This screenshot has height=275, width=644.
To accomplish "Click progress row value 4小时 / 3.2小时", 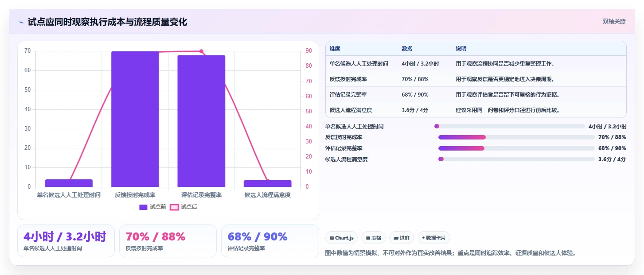I will (x=607, y=126).
